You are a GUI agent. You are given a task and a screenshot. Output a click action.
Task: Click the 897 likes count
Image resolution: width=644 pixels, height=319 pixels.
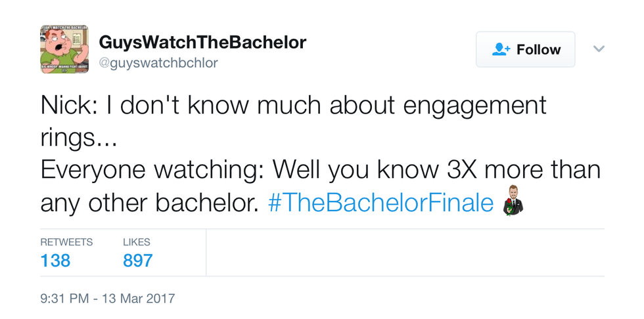pos(137,261)
